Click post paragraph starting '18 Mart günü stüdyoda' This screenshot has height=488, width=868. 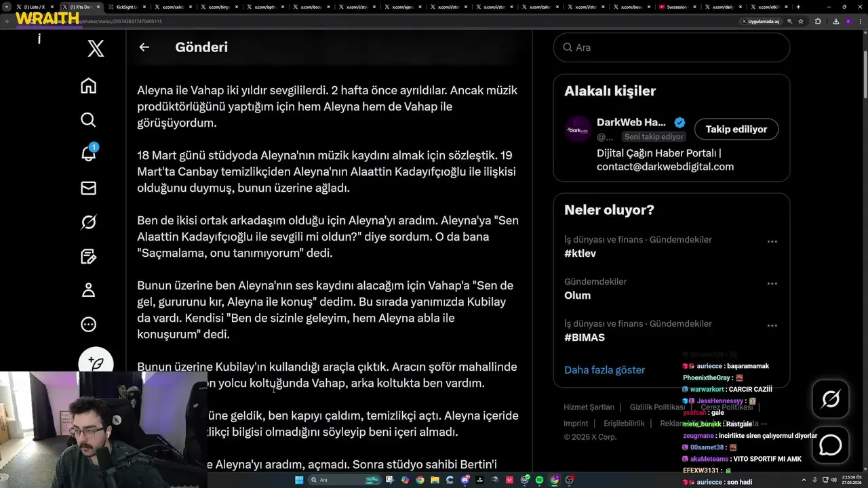(327, 171)
